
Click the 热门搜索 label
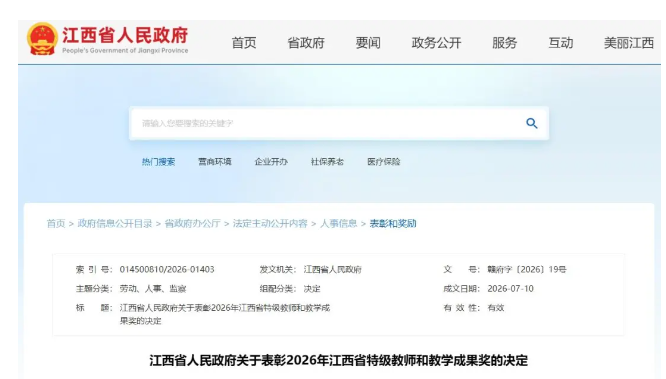pyautogui.click(x=158, y=162)
